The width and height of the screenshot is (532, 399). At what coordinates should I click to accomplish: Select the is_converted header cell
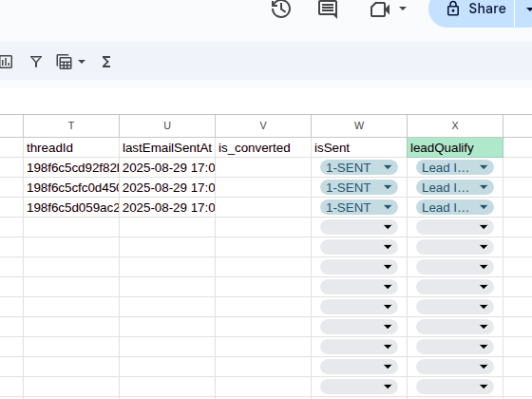pyautogui.click(x=263, y=148)
